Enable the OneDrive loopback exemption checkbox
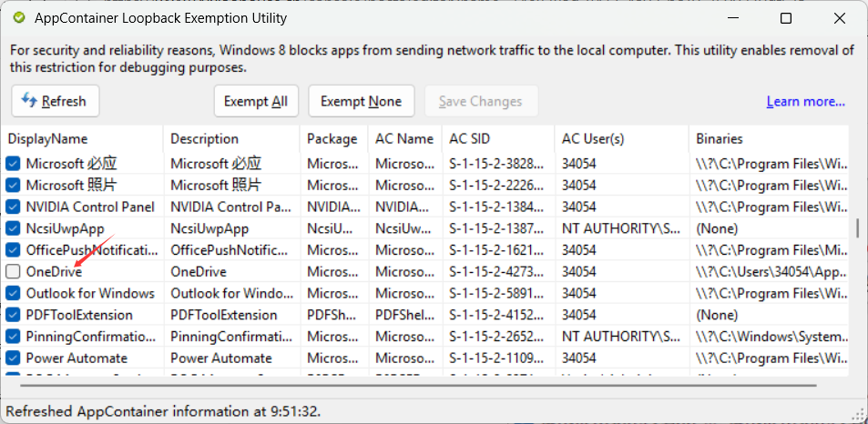868x424 pixels. [13, 271]
